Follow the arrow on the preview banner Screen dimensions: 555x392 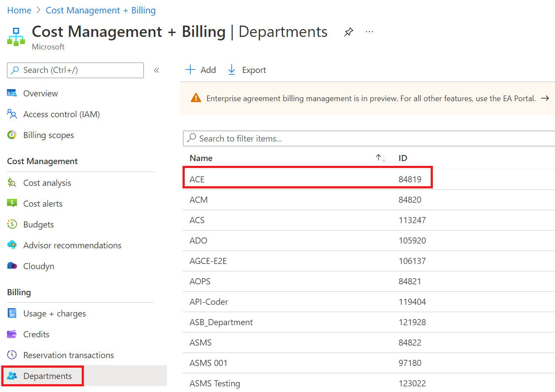545,99
